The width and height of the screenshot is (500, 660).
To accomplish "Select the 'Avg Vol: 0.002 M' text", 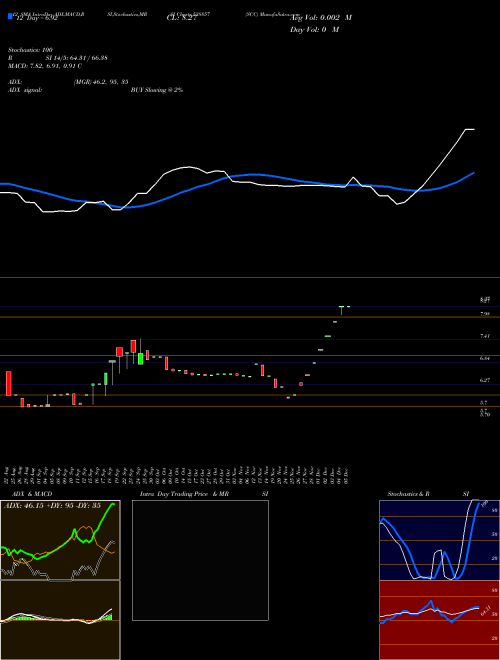I will [321, 18].
